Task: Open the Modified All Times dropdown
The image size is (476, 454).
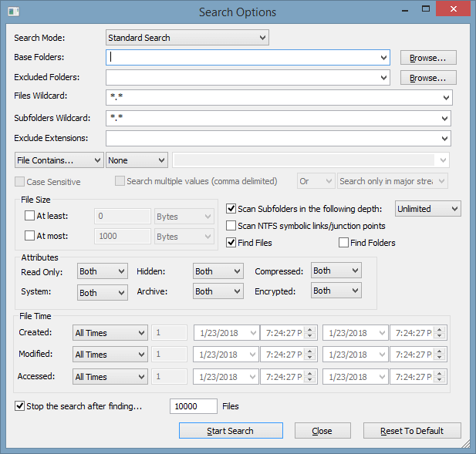Action: (x=110, y=355)
